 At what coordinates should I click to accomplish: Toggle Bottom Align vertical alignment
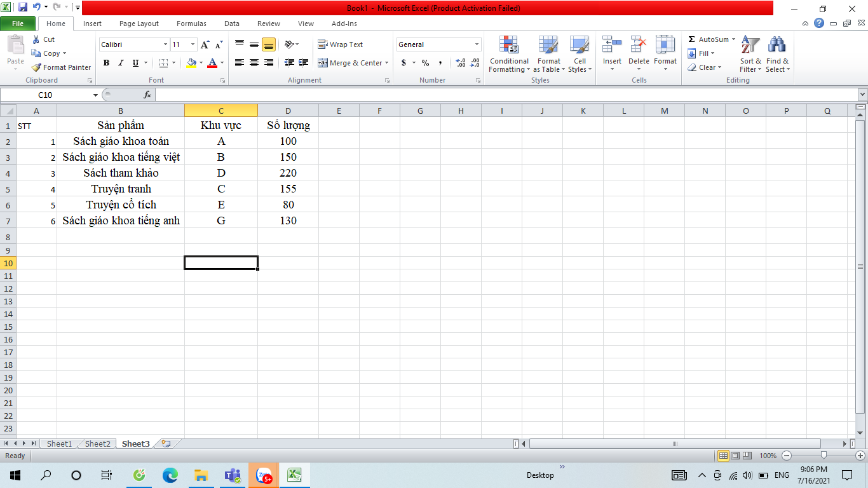(x=269, y=44)
